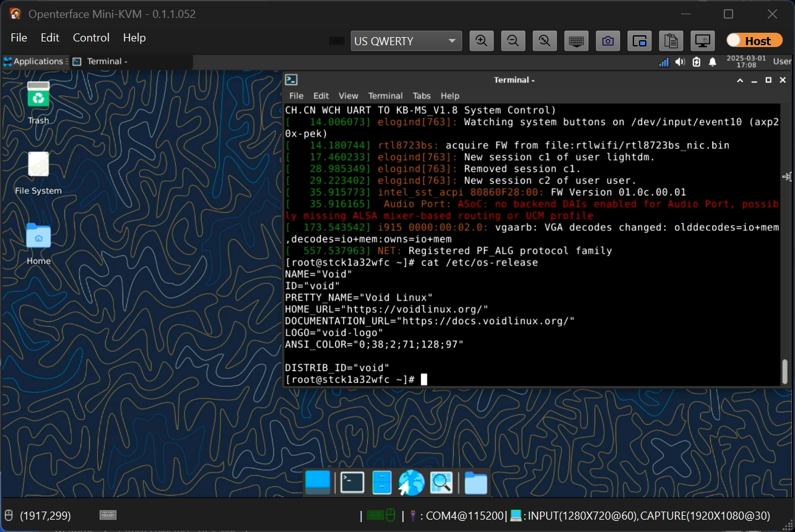Click the full screen toggle icon

(x=640, y=41)
